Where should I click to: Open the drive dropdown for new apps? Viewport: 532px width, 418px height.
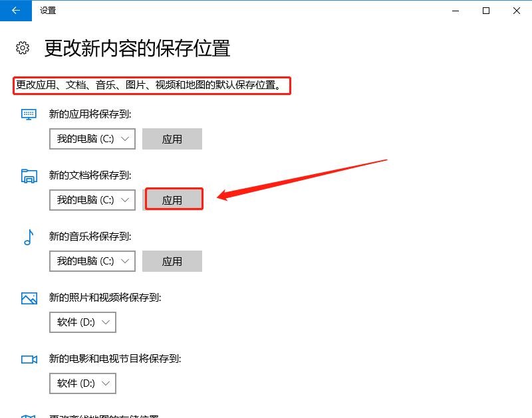(92, 139)
